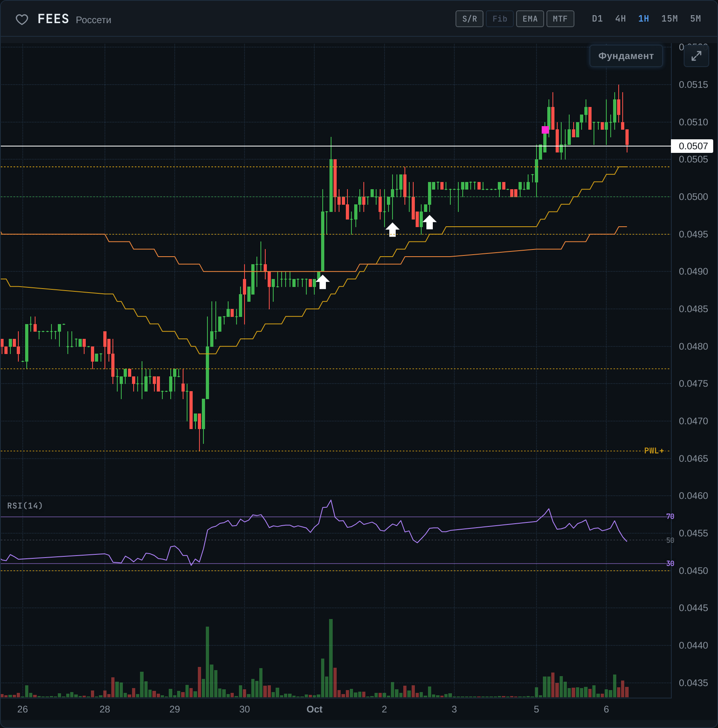This screenshot has width=718, height=728.
Task: Switch to D1 timeframe
Action: (597, 19)
